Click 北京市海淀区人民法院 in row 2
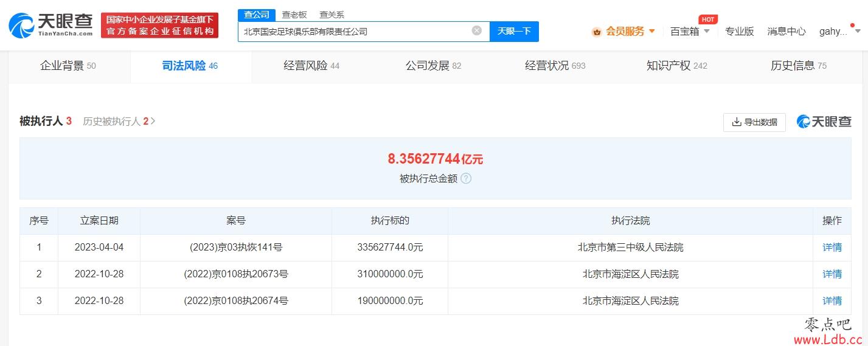The width and height of the screenshot is (868, 346). click(x=631, y=274)
